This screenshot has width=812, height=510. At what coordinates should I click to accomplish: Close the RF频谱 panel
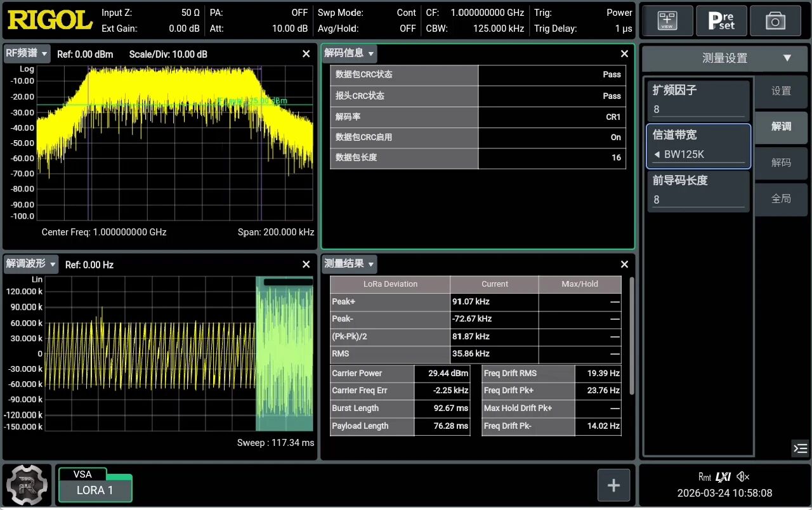(306, 54)
